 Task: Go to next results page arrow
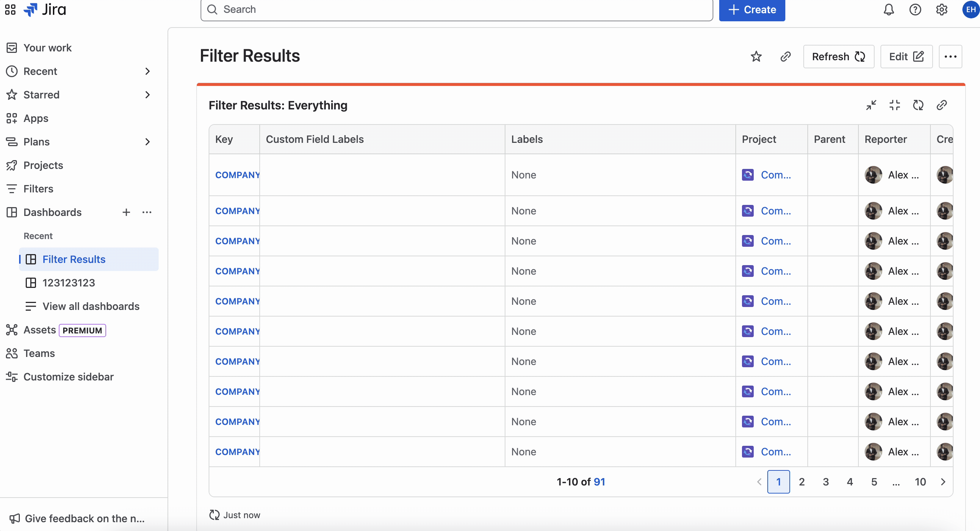click(943, 481)
